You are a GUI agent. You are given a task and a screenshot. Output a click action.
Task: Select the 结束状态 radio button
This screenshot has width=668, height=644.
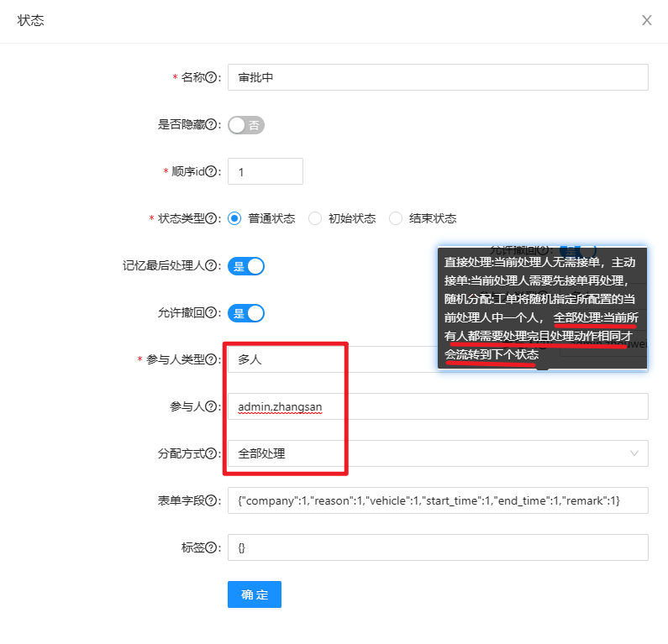[x=396, y=219]
